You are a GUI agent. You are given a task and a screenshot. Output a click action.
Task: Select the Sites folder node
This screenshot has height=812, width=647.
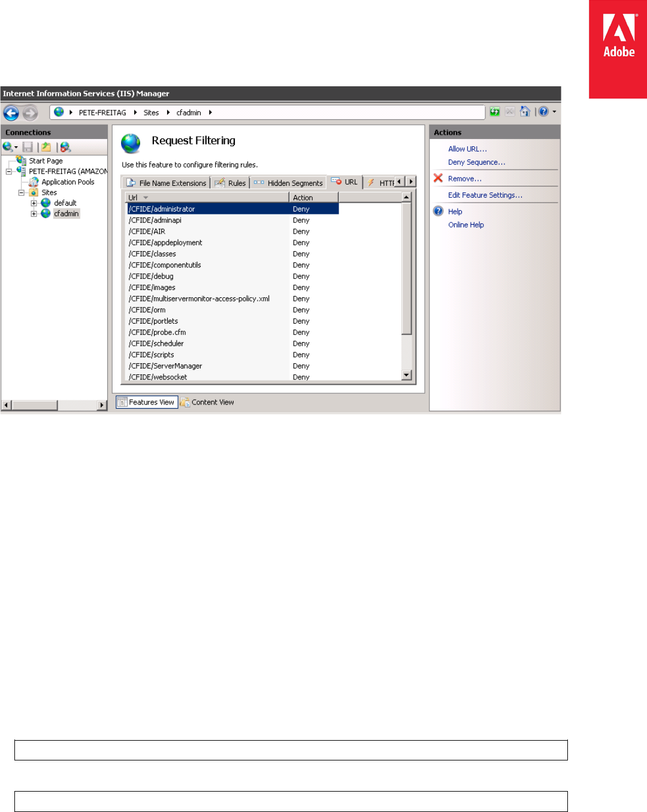click(x=49, y=192)
